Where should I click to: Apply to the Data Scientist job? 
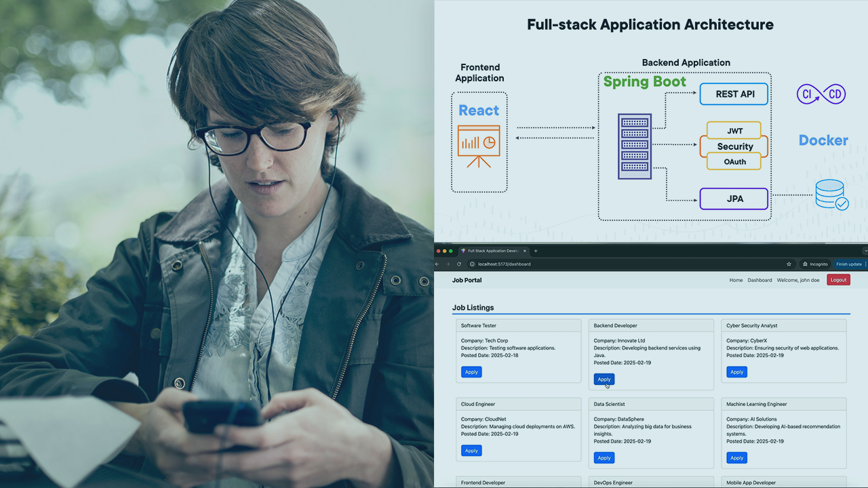click(x=604, y=458)
